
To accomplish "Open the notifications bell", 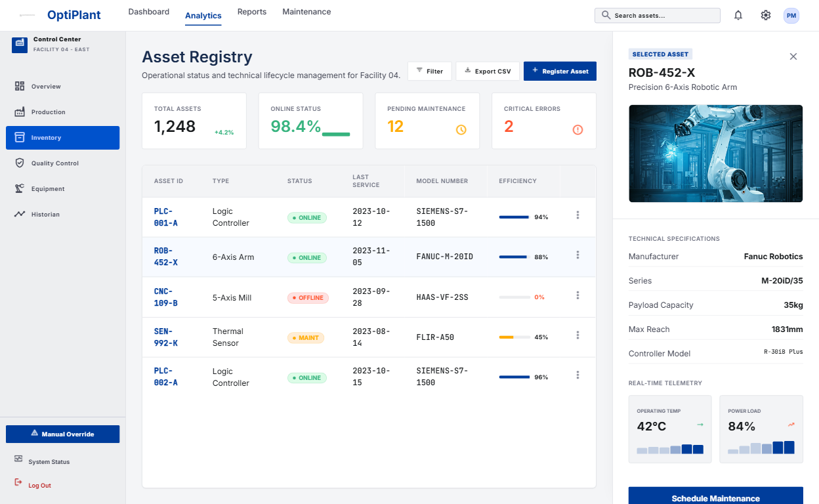I will (x=738, y=15).
